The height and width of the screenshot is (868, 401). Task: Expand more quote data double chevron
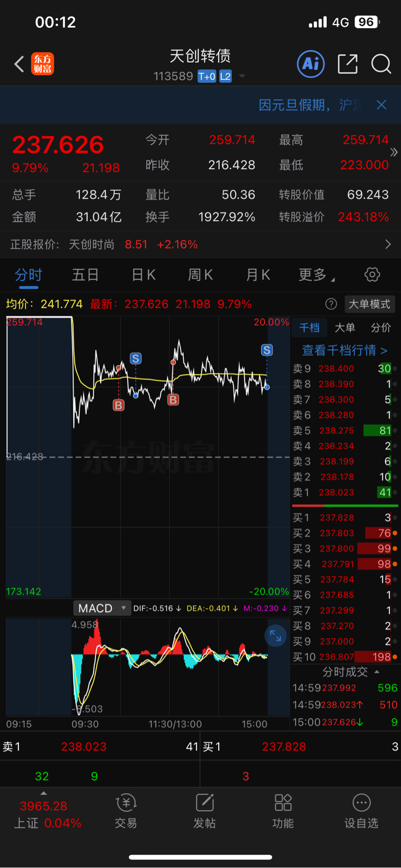[x=394, y=152]
